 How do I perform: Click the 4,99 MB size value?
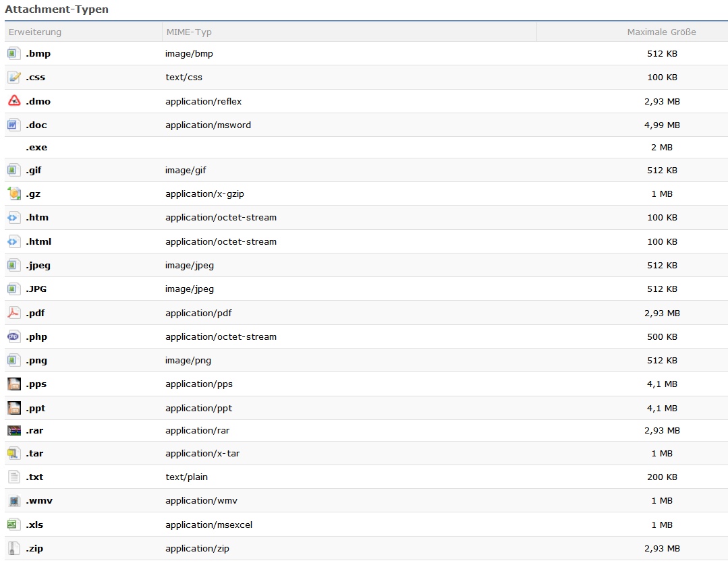pyautogui.click(x=661, y=125)
